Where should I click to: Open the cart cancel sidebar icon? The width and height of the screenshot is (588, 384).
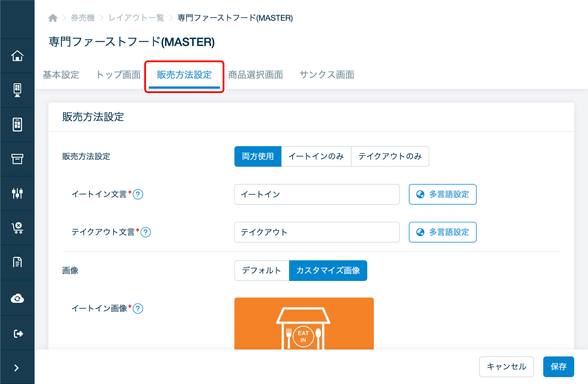point(17,228)
